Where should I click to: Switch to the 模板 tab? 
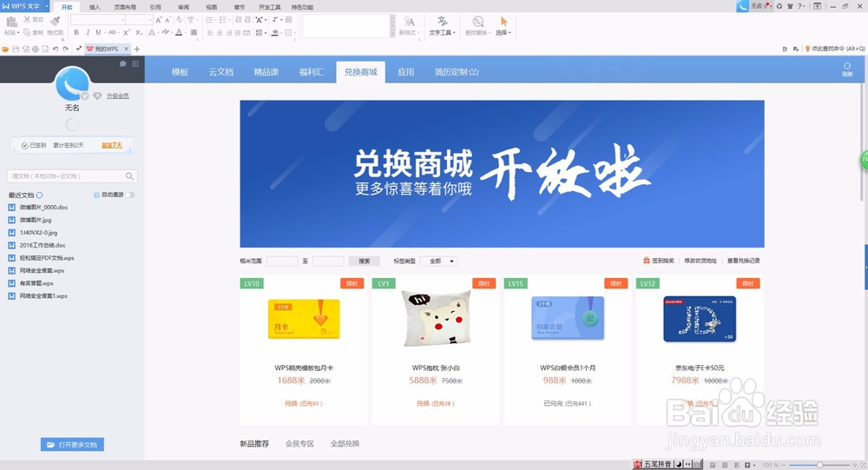pos(180,72)
